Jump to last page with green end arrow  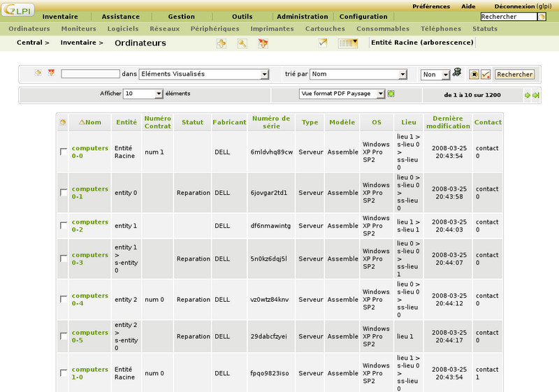click(x=535, y=95)
